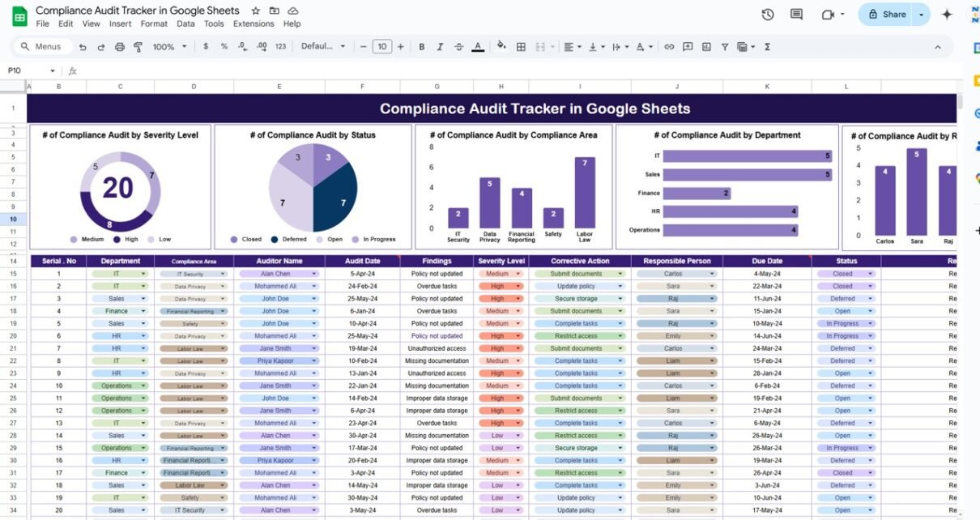This screenshot has height=520, width=980.
Task: Open the Extensions menu
Action: (254, 24)
